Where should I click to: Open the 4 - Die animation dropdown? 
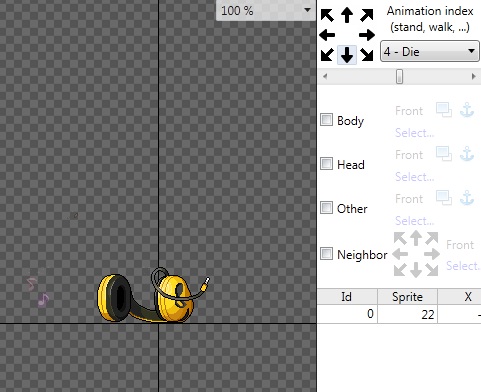(x=430, y=51)
